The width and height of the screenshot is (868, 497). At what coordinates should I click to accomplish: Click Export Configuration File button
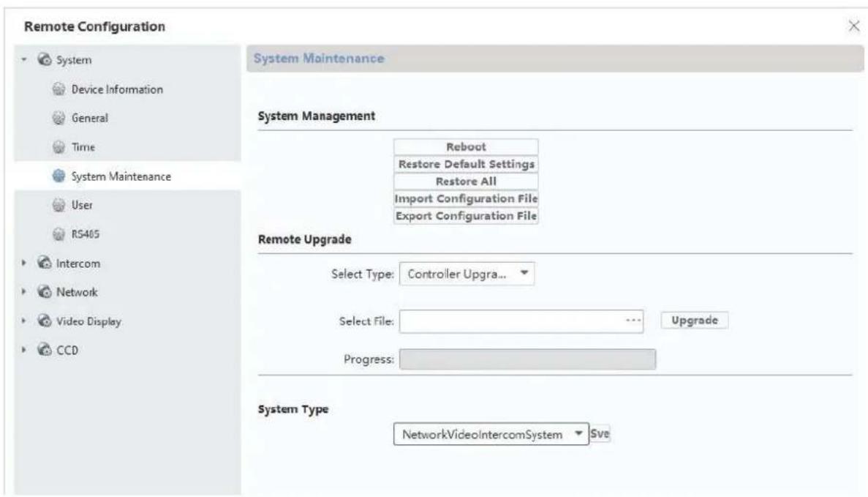(x=466, y=215)
